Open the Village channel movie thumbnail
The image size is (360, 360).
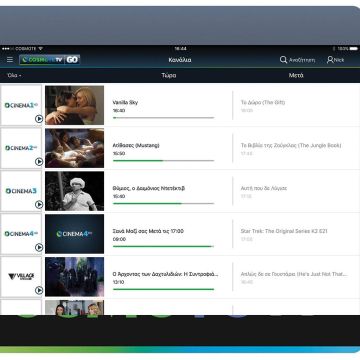[x=75, y=277]
